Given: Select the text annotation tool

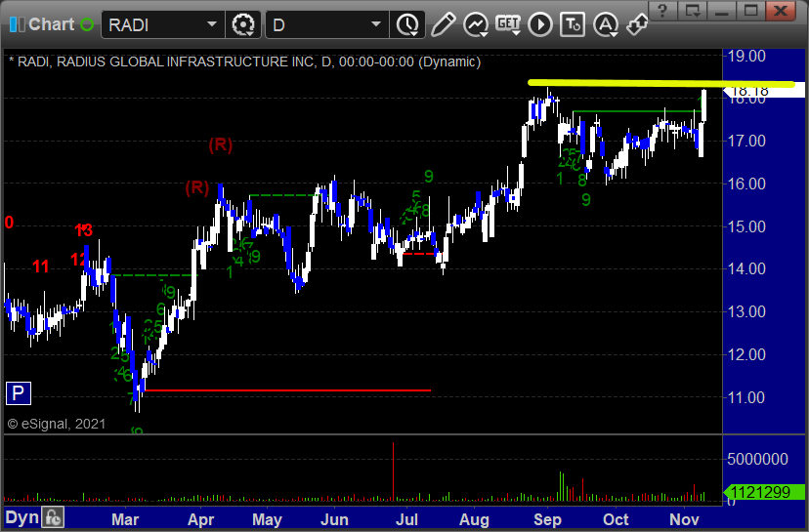Looking at the screenshot, I should tap(573, 24).
